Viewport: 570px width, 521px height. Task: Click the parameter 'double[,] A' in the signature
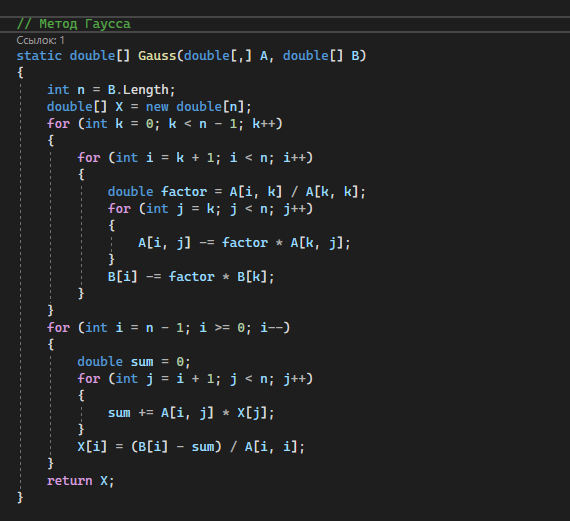coord(226,56)
